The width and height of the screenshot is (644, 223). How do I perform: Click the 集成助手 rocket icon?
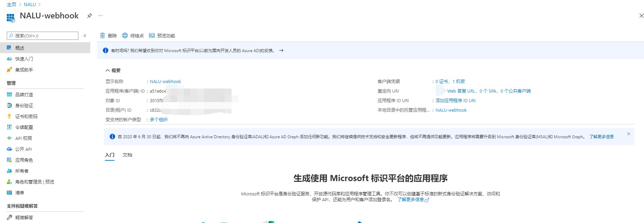[x=9, y=69]
